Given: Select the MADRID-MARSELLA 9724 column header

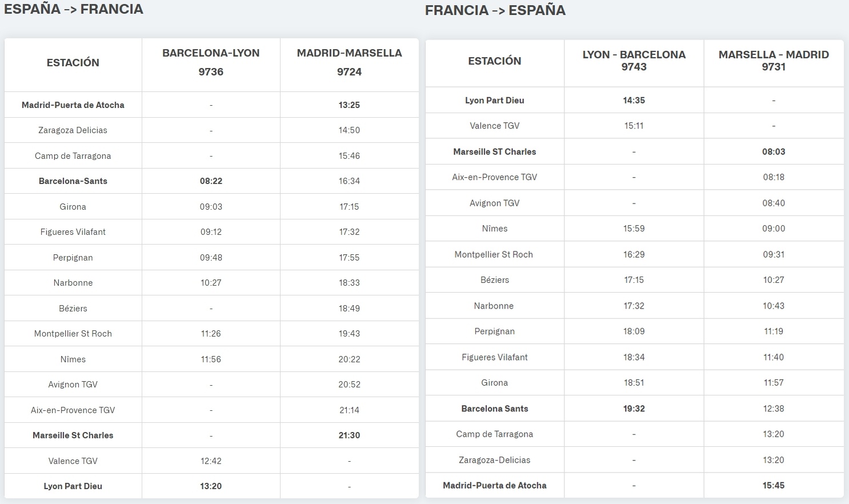Looking at the screenshot, I should pos(349,62).
